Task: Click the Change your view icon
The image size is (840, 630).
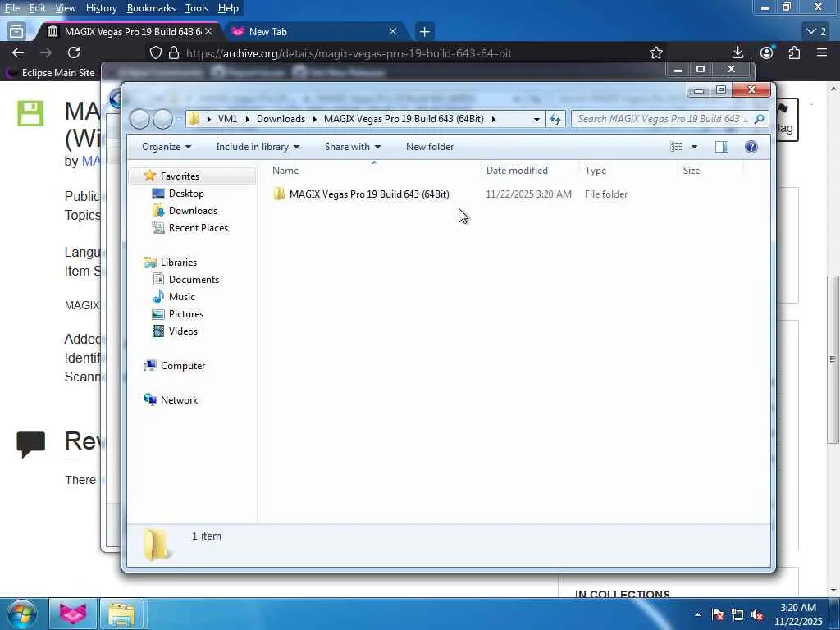Action: (x=677, y=147)
